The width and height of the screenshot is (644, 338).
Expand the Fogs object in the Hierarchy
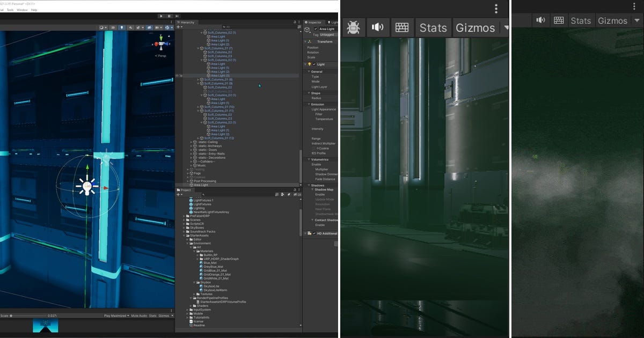tap(187, 173)
